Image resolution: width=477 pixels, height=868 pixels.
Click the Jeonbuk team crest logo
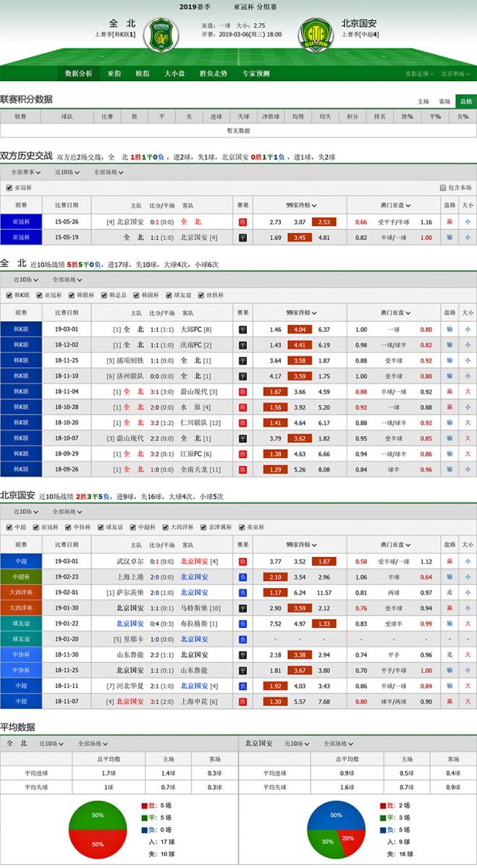point(160,34)
